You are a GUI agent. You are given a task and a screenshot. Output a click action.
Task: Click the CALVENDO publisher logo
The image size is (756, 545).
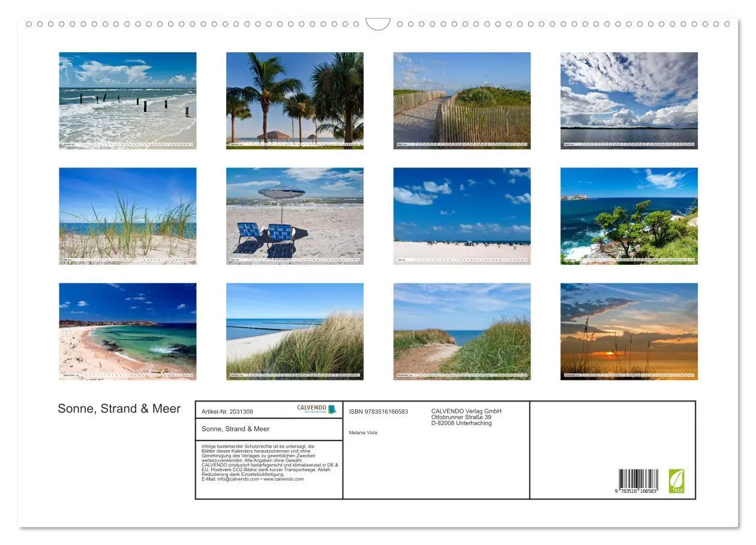point(311,409)
